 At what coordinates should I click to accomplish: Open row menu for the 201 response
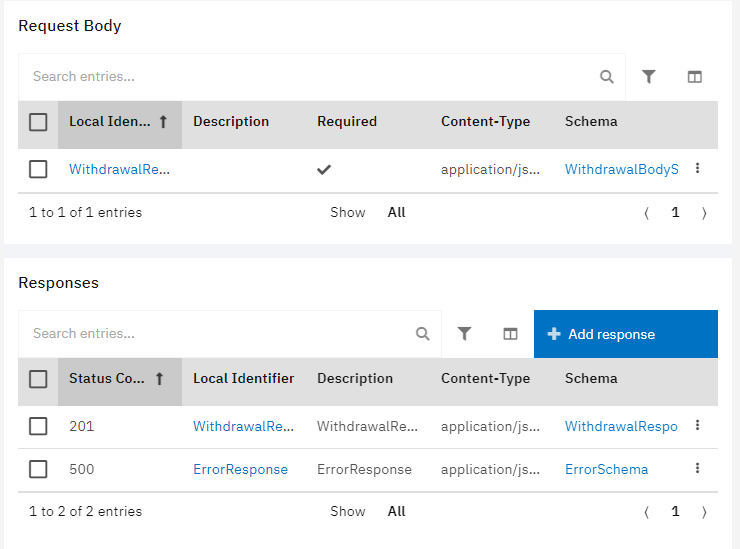pos(697,425)
